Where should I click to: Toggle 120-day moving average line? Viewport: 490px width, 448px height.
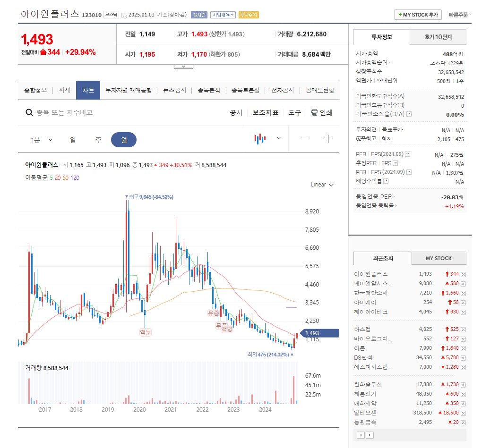[x=75, y=178]
